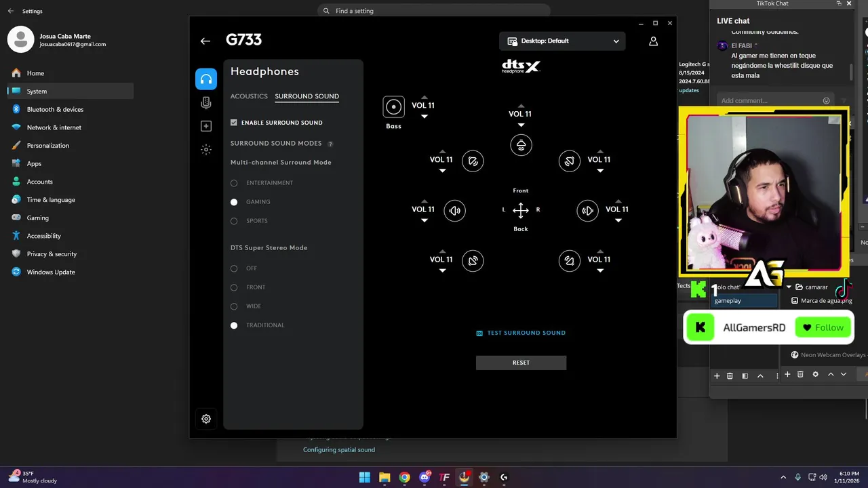Screen dimensions: 868x488
Task: Open the Lighting icon in G HUB sidebar
Action: [206, 149]
